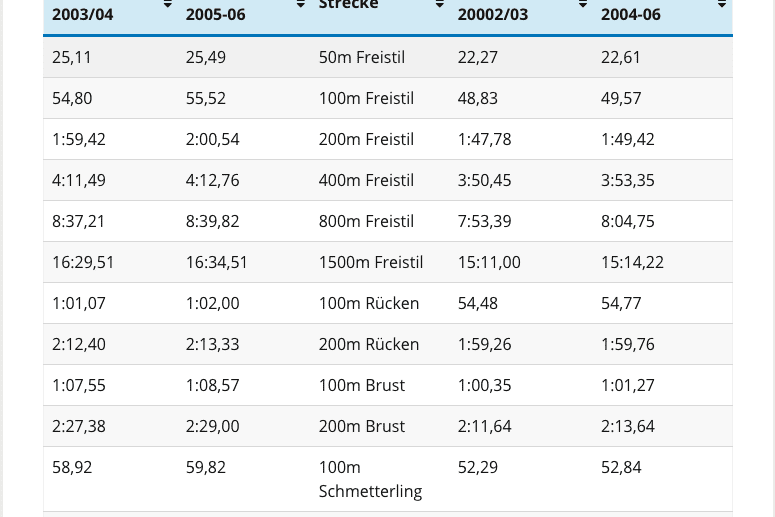
Task: Click the 1500m Freistil row label
Action: pos(371,263)
